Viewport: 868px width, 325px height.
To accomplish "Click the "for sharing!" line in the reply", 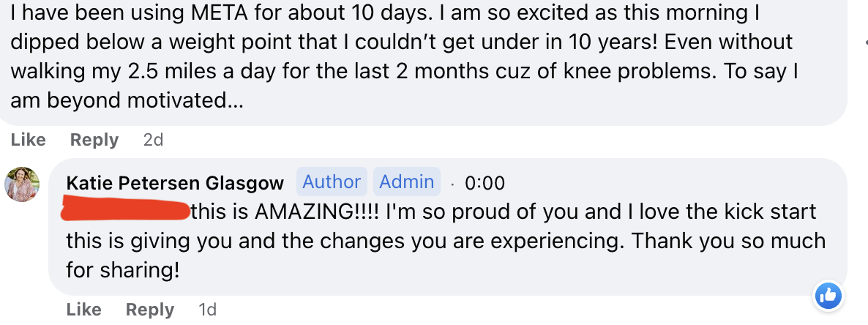I will pyautogui.click(x=123, y=269).
